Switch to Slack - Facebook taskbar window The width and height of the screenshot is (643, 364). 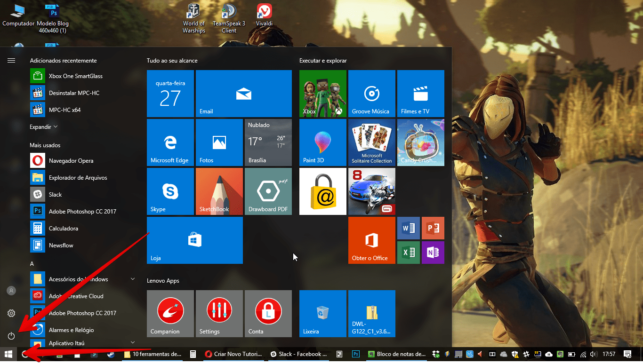click(x=298, y=354)
